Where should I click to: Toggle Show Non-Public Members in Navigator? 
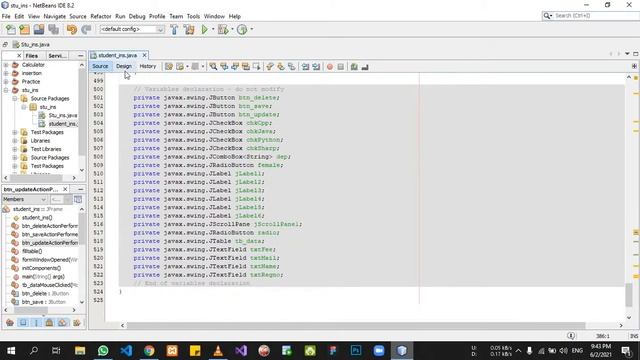(x=49, y=322)
